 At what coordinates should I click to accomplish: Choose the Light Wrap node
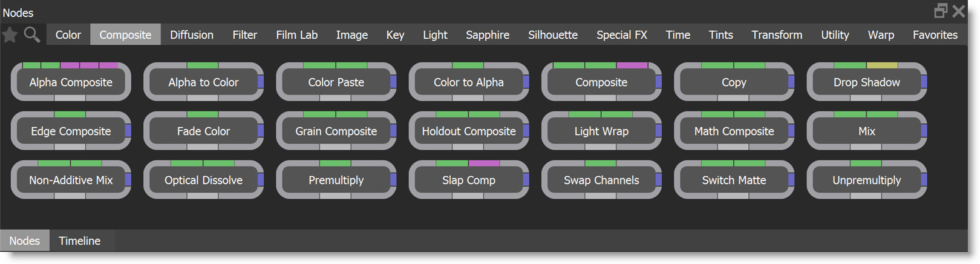601,131
